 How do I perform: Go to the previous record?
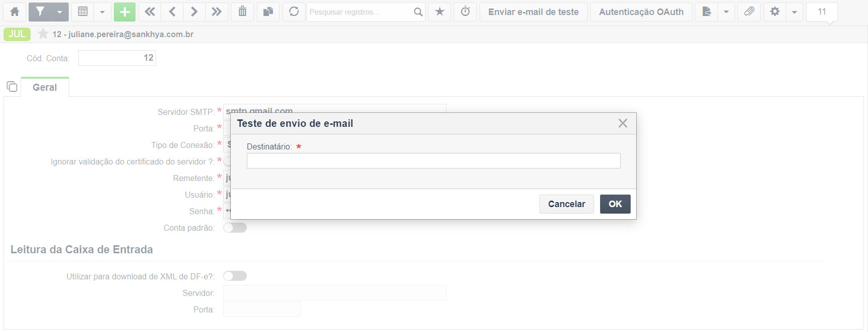[172, 12]
